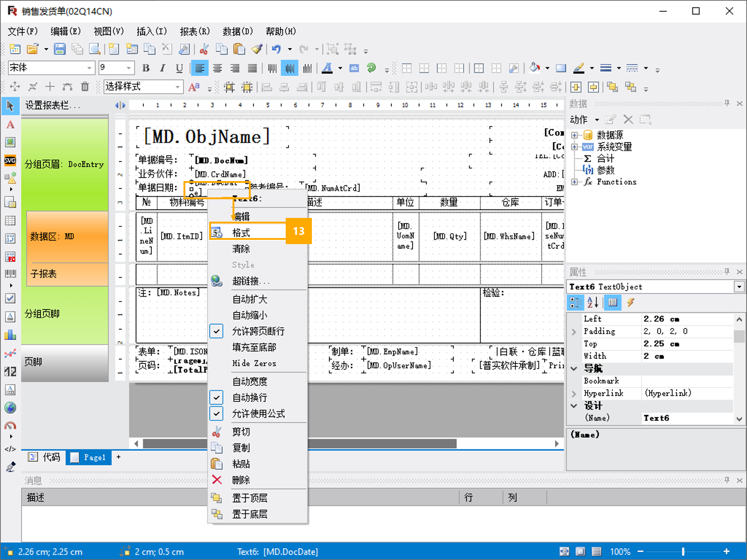Toggle 允许跨页断行 checked option
The image size is (747, 560).
258,331
